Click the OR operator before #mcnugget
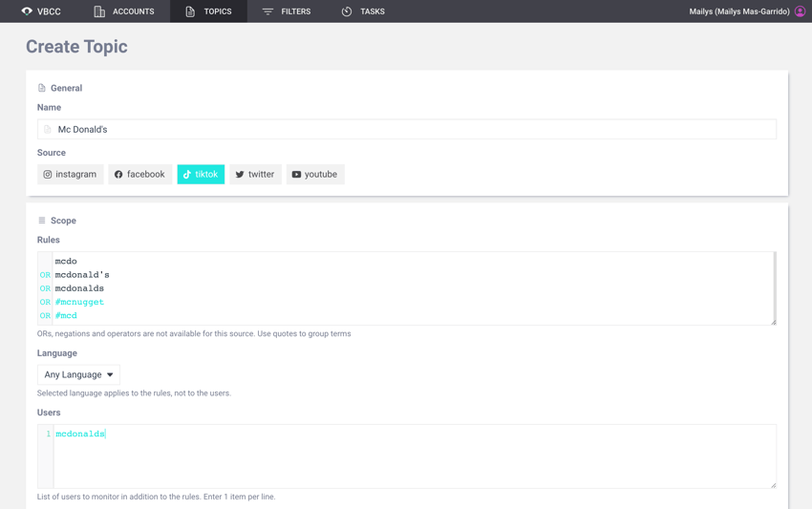Viewport: 812px width, 509px height. point(45,302)
